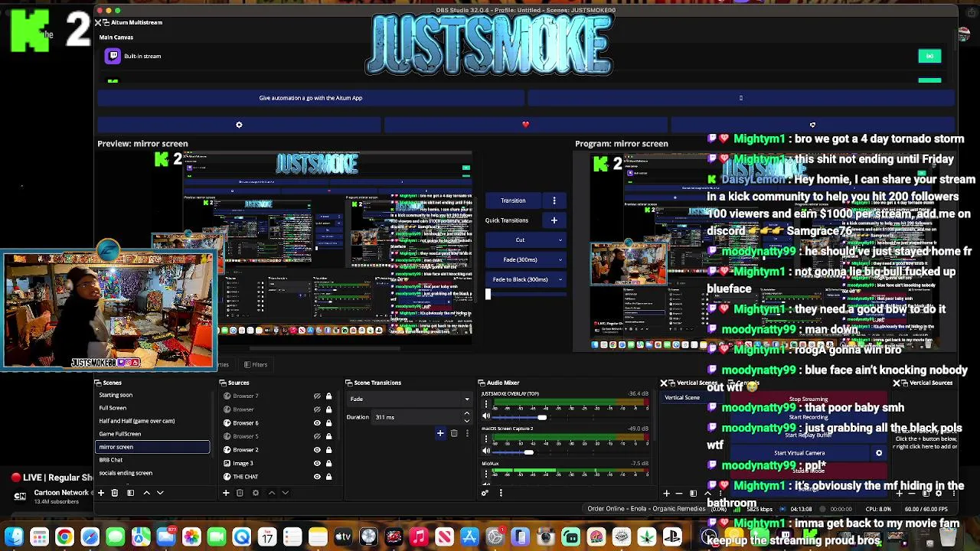980x551 pixels.
Task: Unlock THE CHAT source
Action: coord(328,477)
